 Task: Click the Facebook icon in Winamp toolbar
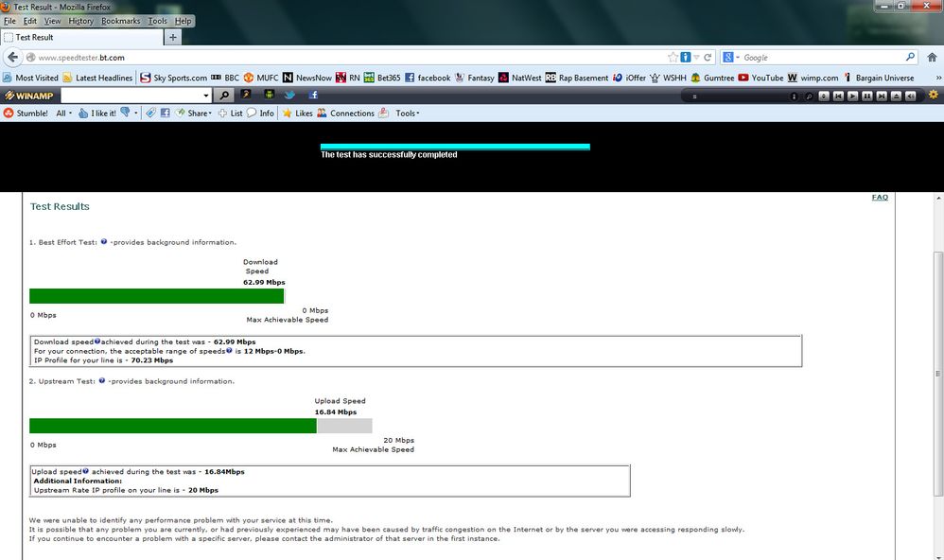313,95
